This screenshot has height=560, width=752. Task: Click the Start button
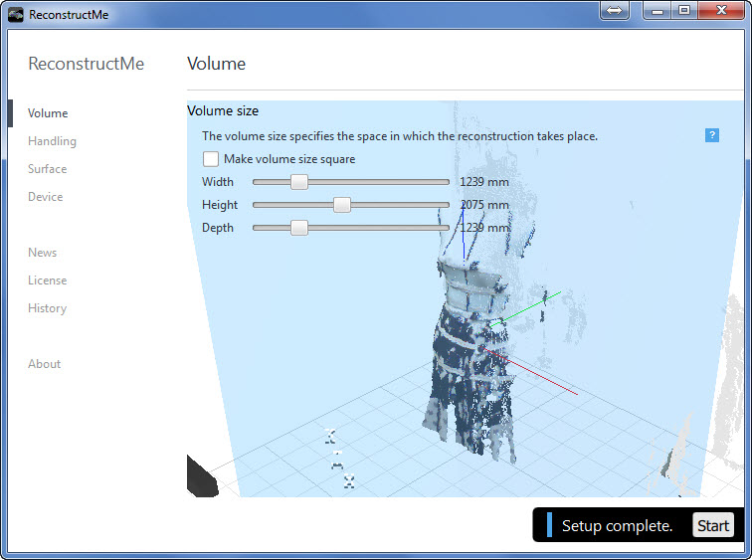(x=713, y=525)
